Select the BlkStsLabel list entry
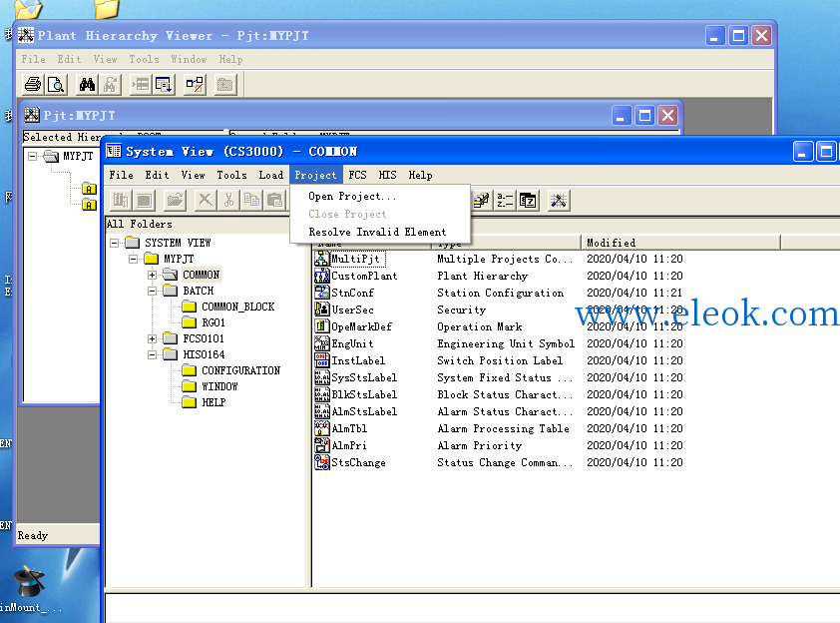840x623 pixels. point(364,394)
